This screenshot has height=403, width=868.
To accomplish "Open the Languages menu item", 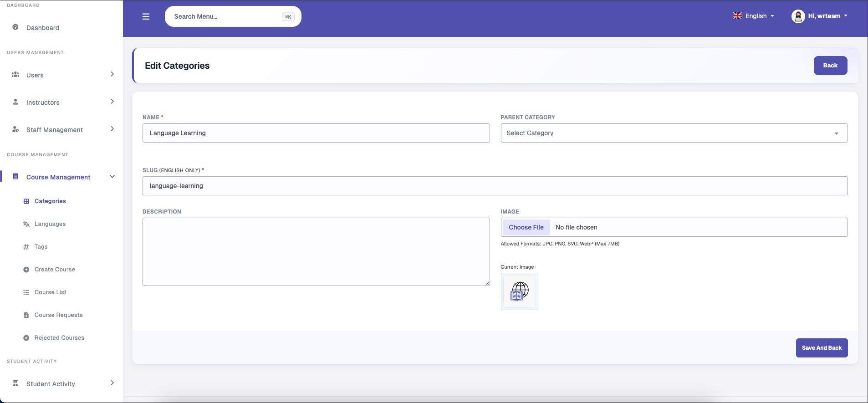I will pos(50,224).
